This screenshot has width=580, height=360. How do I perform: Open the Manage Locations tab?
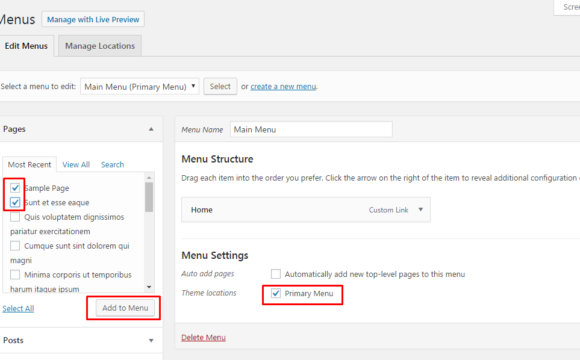pyautogui.click(x=100, y=46)
